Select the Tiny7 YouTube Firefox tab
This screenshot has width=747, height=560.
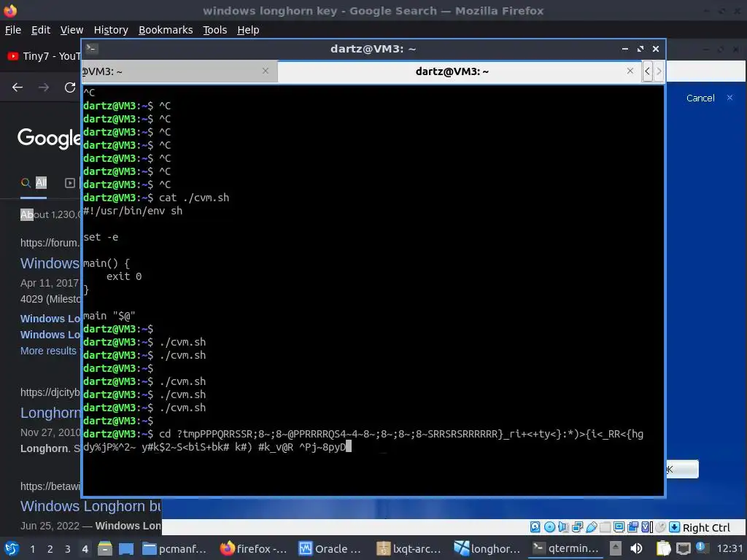pyautogui.click(x=44, y=56)
